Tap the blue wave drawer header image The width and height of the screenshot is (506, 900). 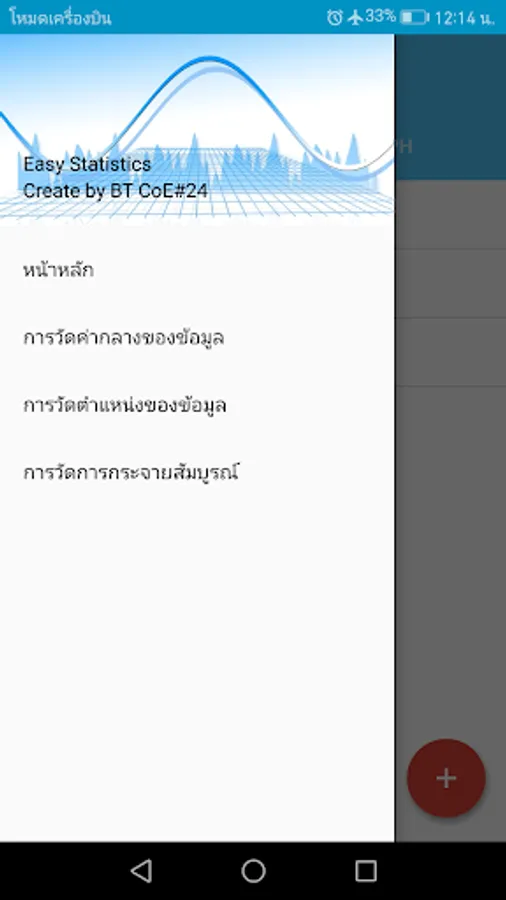(197, 129)
